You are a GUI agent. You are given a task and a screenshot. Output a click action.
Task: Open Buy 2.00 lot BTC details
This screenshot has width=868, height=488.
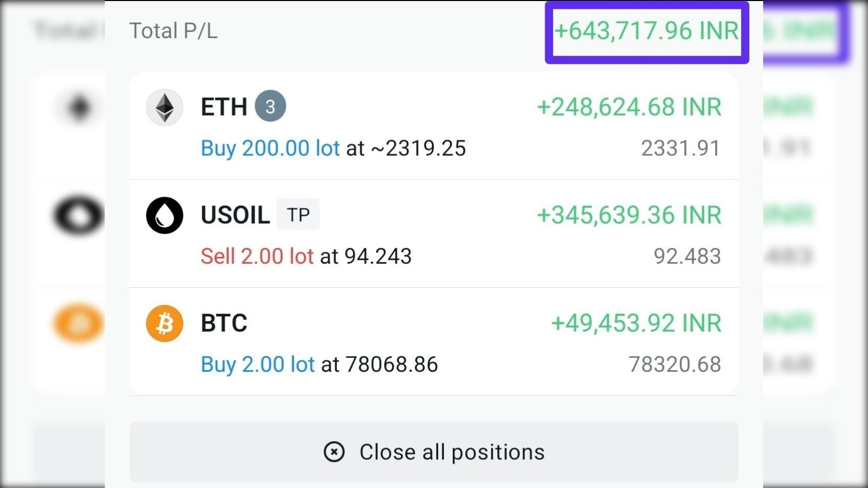258,364
